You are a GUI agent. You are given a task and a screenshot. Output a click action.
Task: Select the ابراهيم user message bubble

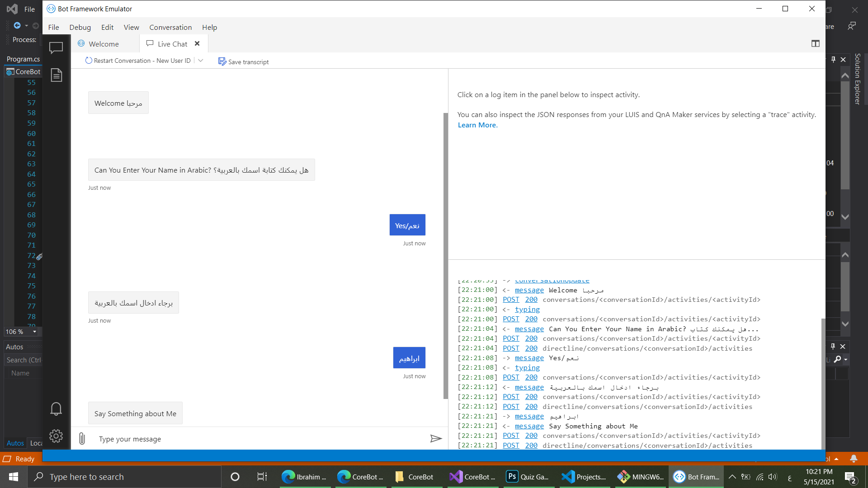coord(409,358)
